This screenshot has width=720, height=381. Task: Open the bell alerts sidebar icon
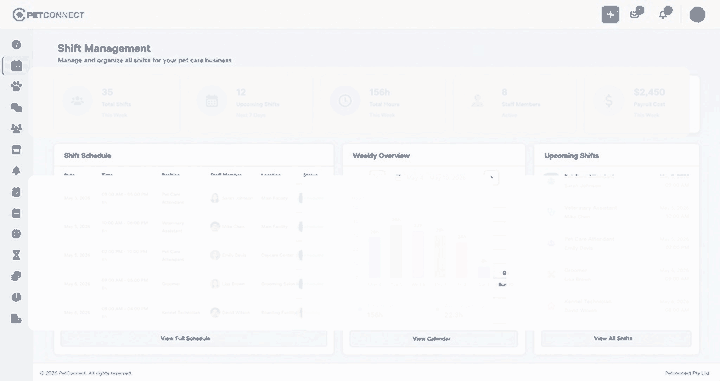[17, 171]
